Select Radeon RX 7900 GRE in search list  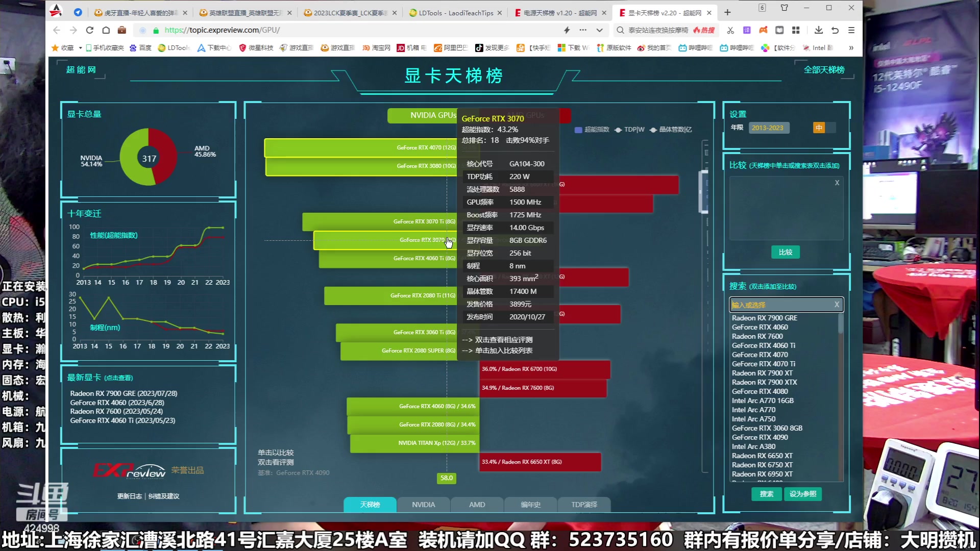[764, 318]
